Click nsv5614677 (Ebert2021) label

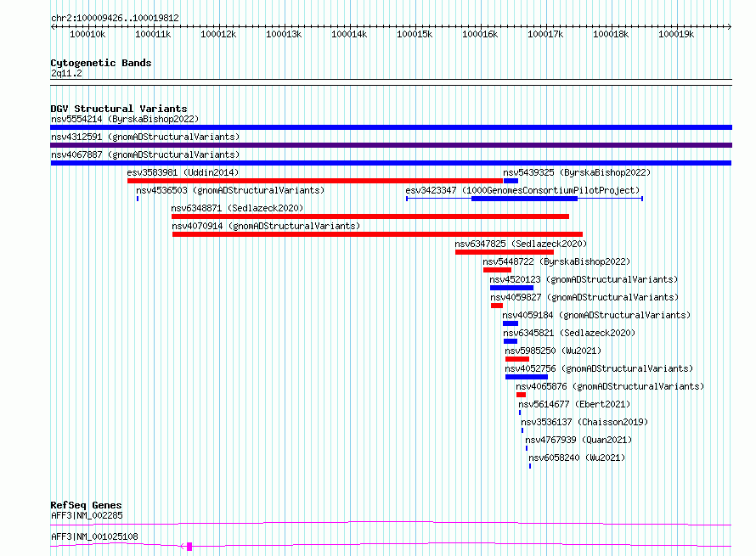click(x=574, y=404)
